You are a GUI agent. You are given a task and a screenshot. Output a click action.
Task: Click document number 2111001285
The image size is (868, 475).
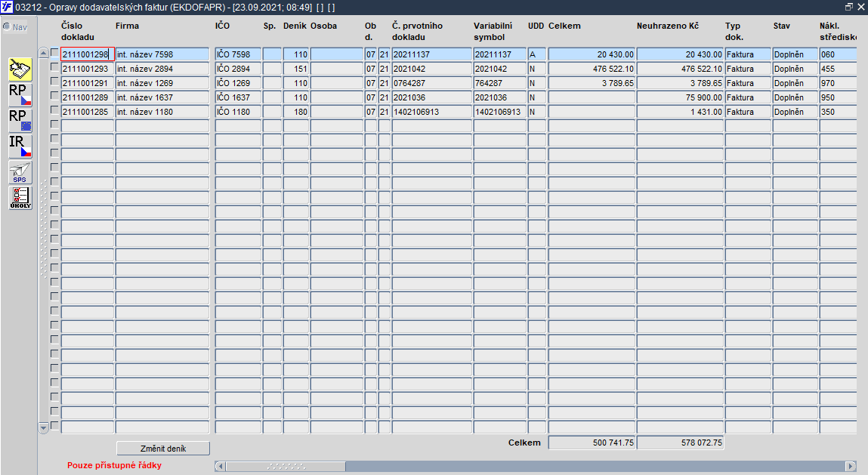point(88,112)
